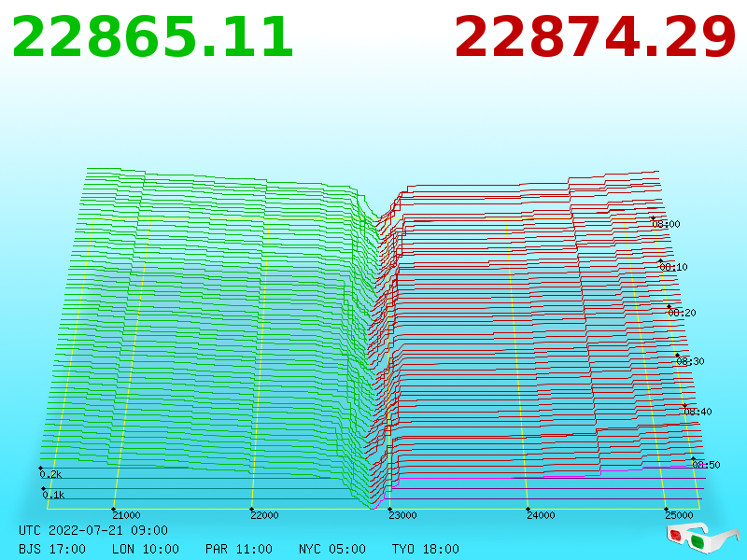Click the 0.2k depth axis label
The image size is (747, 560).
50,474
